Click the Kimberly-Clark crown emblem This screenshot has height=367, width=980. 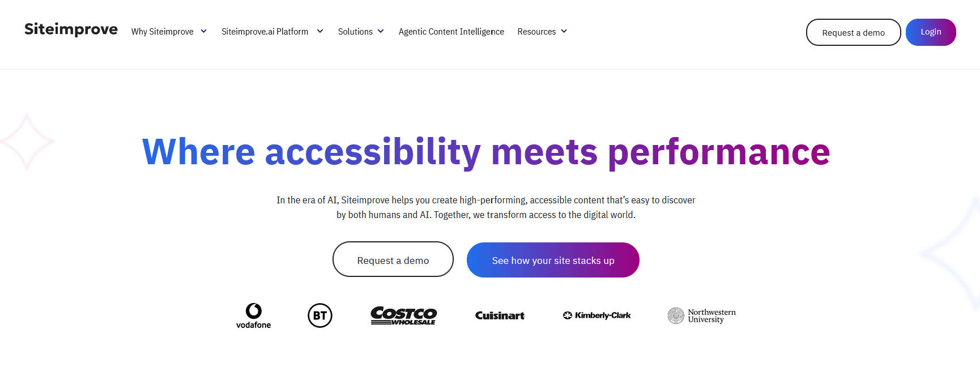click(x=568, y=315)
